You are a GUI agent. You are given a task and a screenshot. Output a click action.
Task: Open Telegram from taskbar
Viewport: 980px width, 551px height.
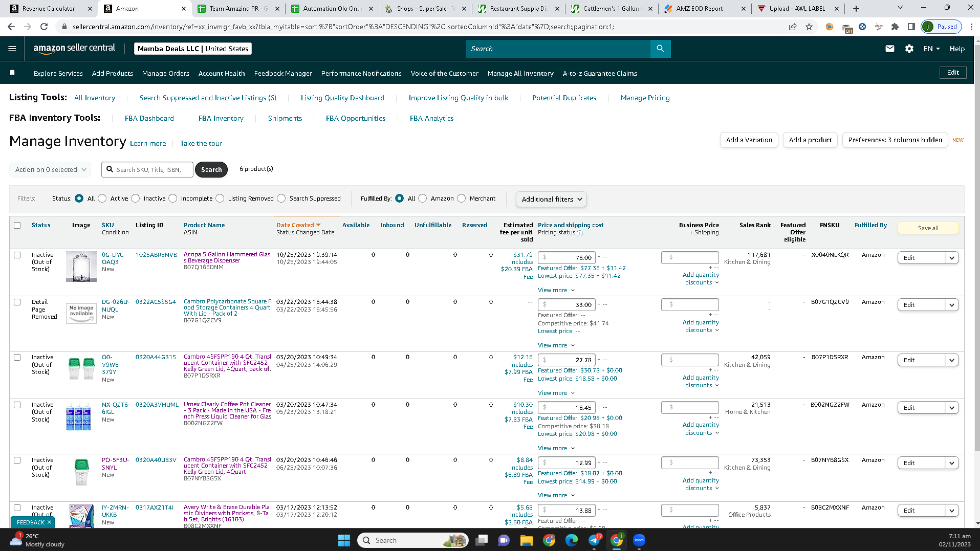(594, 540)
